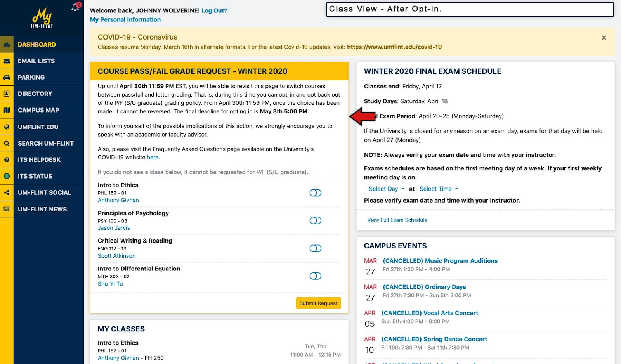
Task: Dismiss the COVID-19 alert banner
Action: coord(604,38)
